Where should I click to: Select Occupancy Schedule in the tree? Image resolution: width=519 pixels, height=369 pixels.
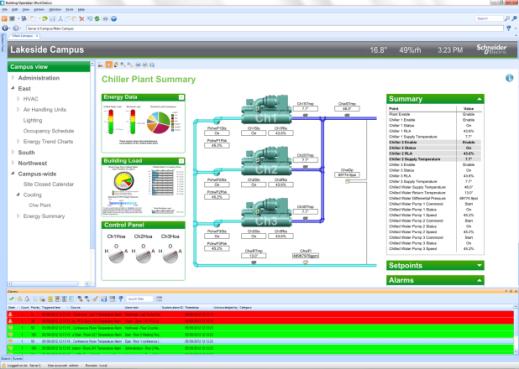pyautogui.click(x=48, y=131)
